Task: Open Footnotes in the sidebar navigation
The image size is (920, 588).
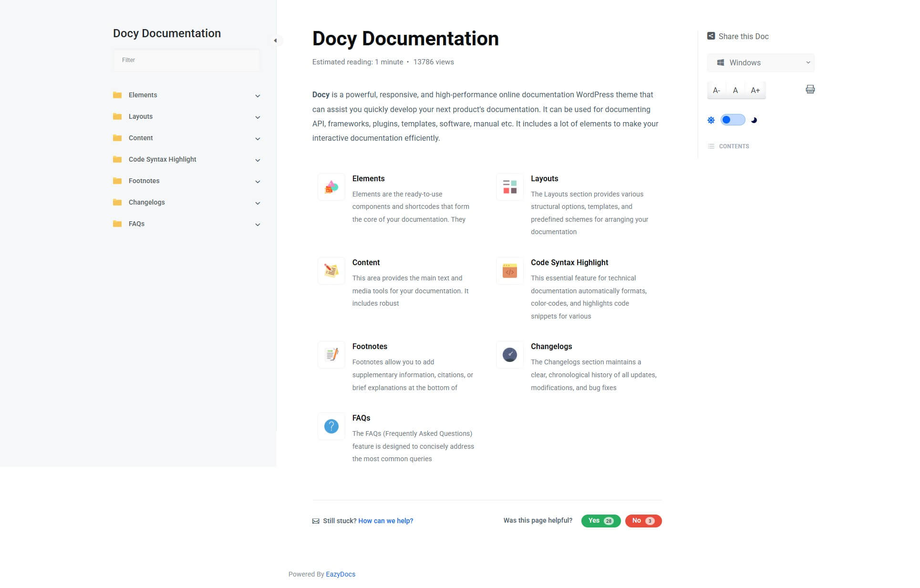Action: 144,181
